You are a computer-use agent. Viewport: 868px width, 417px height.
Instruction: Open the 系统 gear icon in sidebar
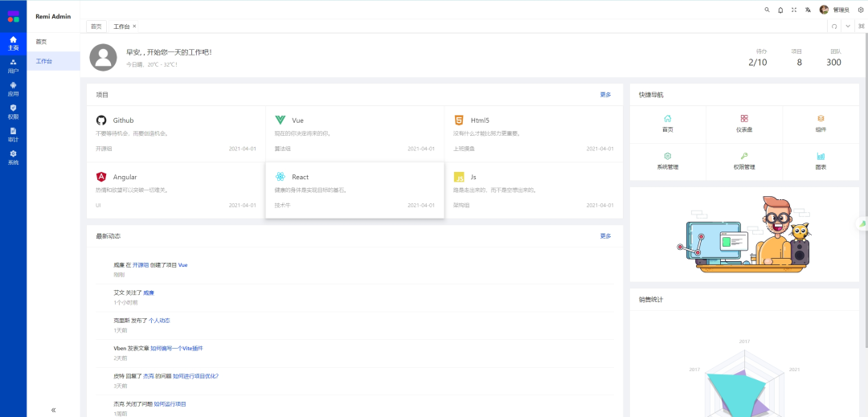(13, 157)
